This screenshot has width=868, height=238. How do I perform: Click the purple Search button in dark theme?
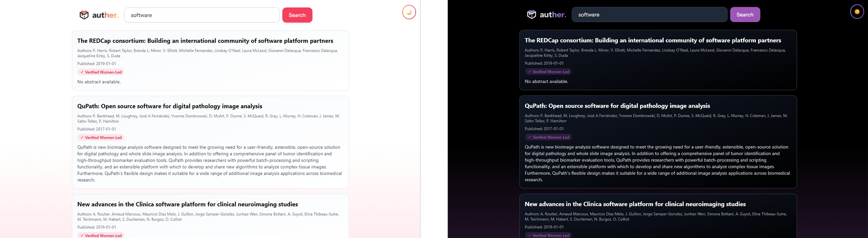click(x=745, y=15)
